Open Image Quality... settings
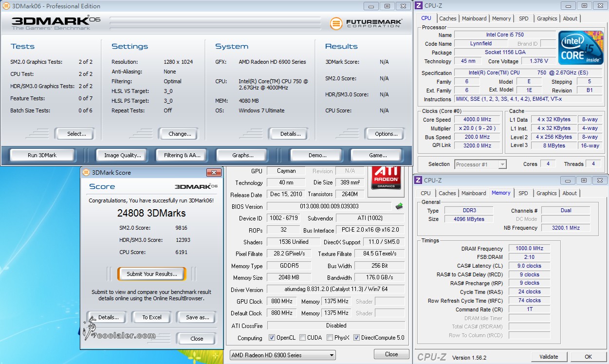 [x=123, y=155]
